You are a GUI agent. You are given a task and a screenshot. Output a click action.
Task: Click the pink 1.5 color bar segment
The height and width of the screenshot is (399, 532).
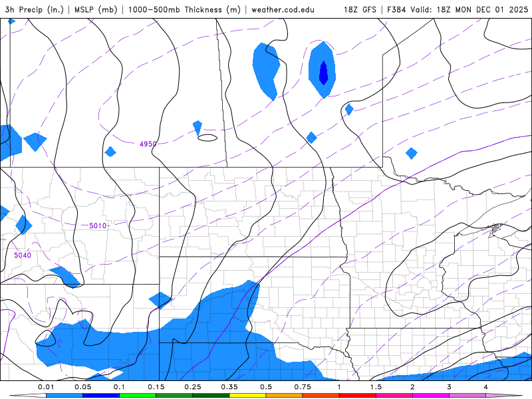pyautogui.click(x=394, y=396)
